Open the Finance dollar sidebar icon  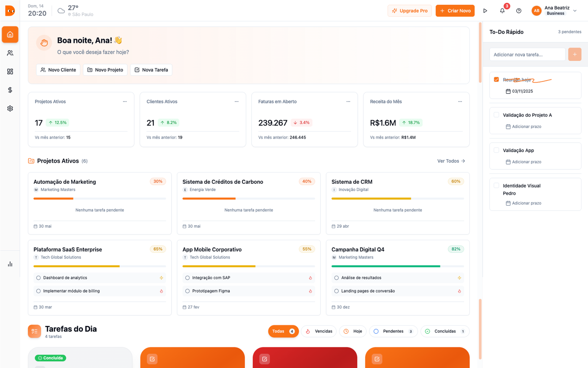point(10,90)
